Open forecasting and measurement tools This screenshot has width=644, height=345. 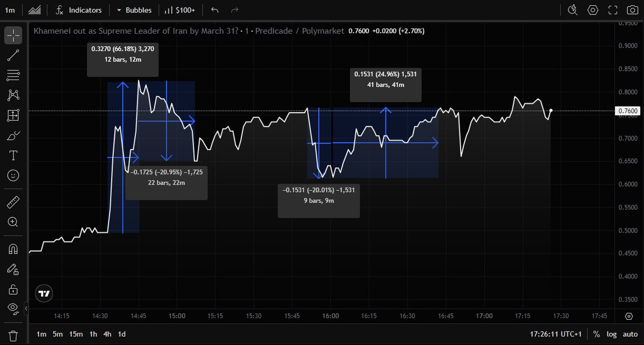(x=13, y=115)
